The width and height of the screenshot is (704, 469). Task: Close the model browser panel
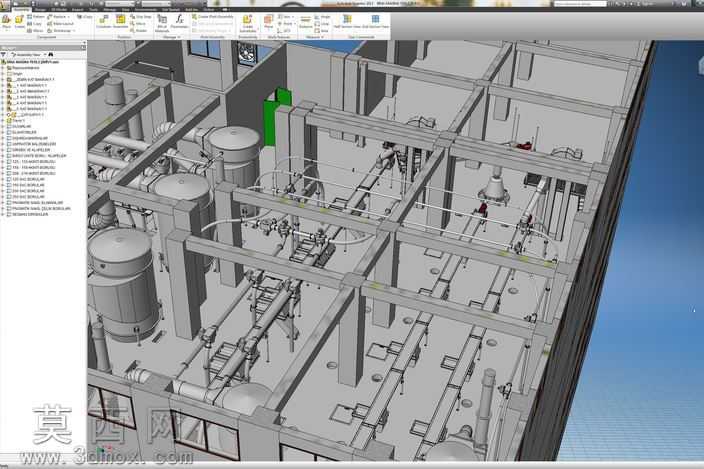(x=84, y=48)
